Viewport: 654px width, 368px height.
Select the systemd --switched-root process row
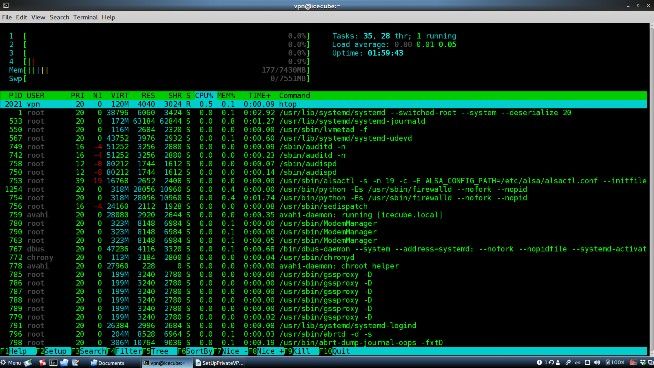324,113
